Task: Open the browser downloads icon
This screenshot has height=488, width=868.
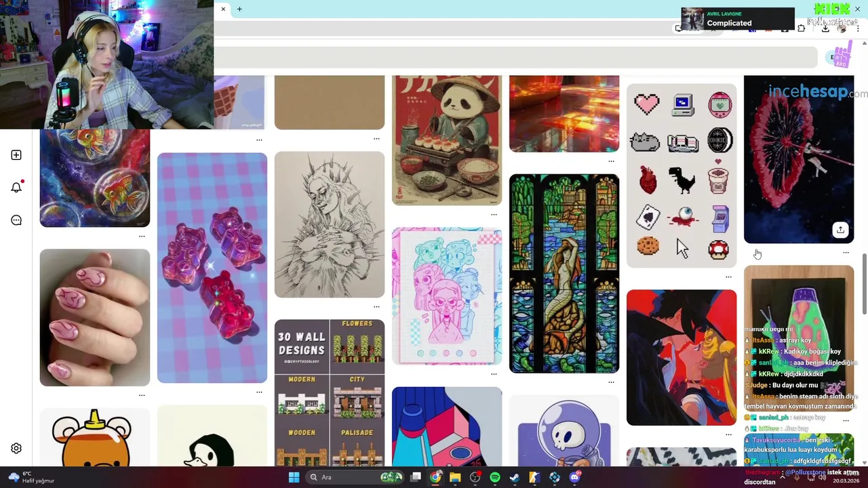Action: 825,28
